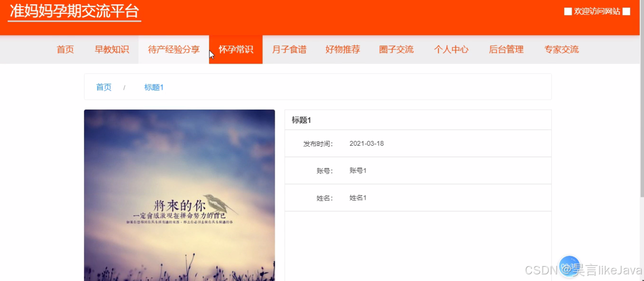Click the white square before 欢迎访问网站
This screenshot has height=281, width=644.
[568, 11]
